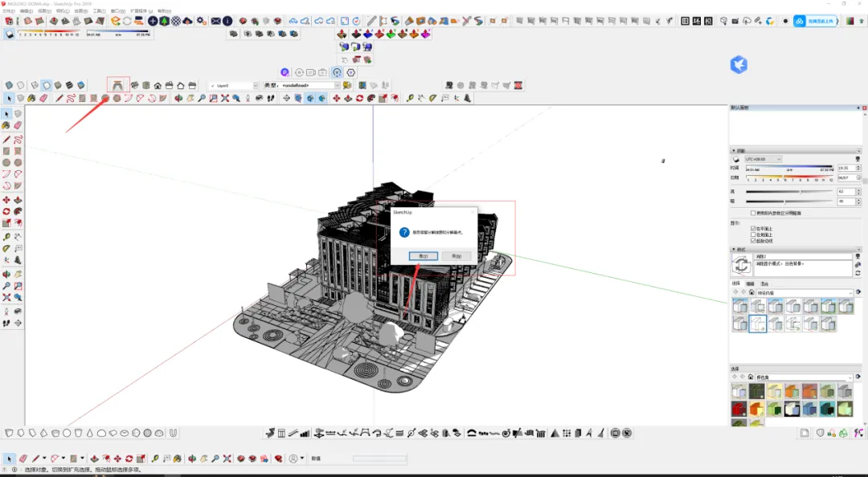Click the 否(N) button in SketchUp dialog
The width and height of the screenshot is (868, 477).
tap(457, 256)
